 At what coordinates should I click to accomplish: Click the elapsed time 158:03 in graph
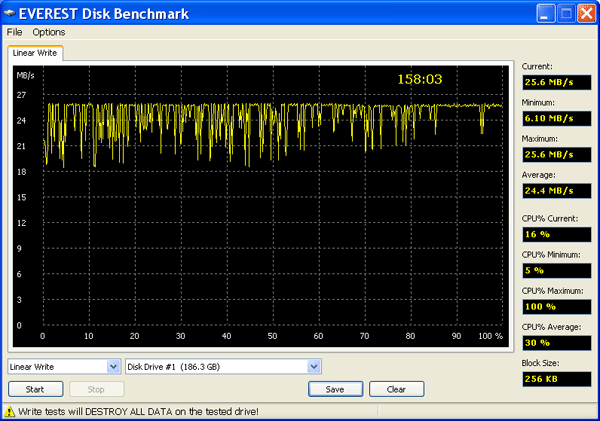point(420,78)
